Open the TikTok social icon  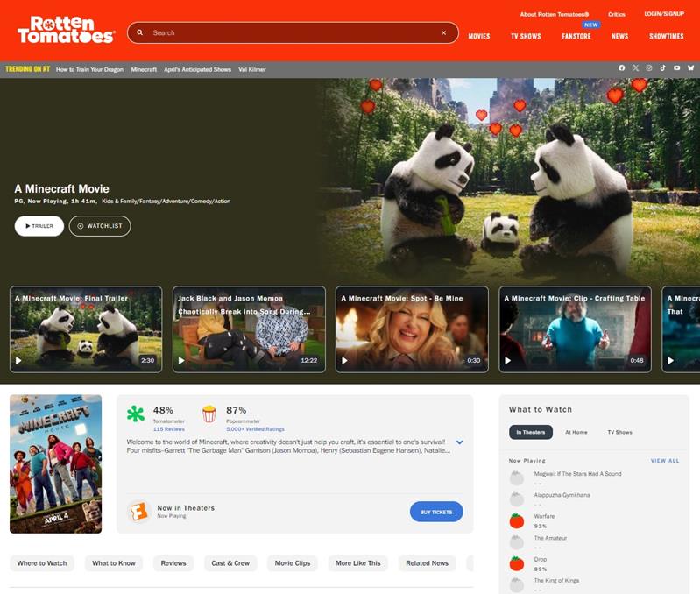point(663,68)
